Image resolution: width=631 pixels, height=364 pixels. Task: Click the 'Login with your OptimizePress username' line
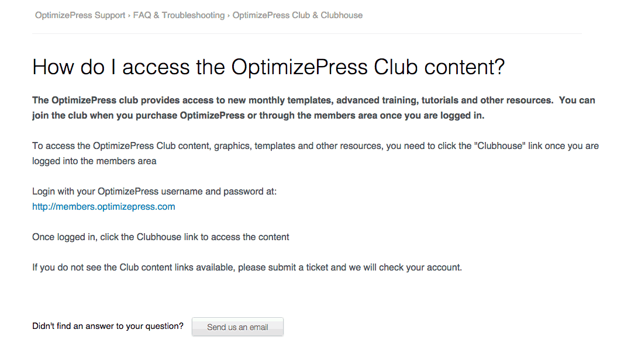pyautogui.click(x=154, y=191)
